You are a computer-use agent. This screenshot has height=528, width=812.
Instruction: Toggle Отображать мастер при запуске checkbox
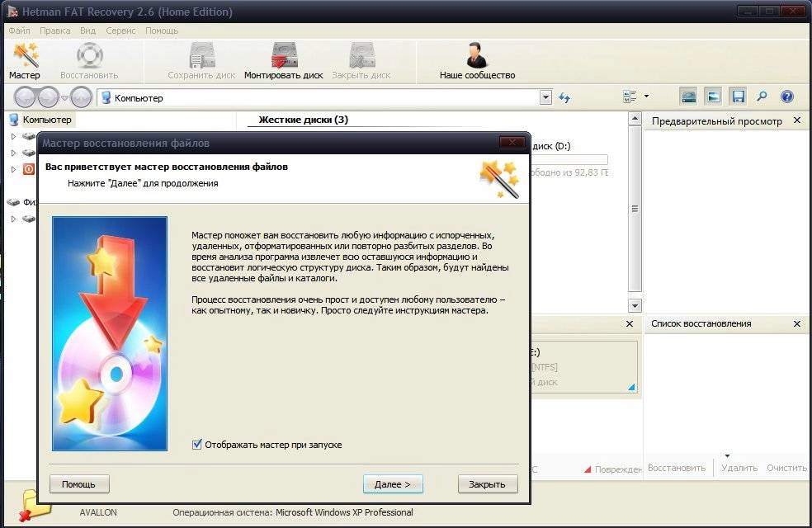pos(196,444)
